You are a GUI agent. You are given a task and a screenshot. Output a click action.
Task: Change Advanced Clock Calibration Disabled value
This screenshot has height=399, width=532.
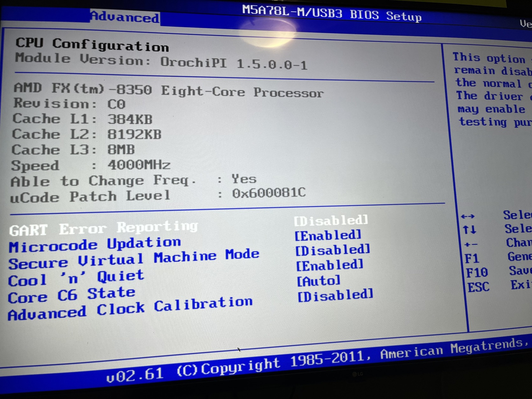335,296
